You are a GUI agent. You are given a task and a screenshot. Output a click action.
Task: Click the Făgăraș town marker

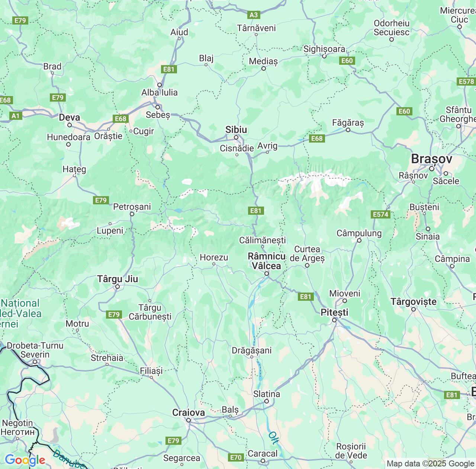348,130
